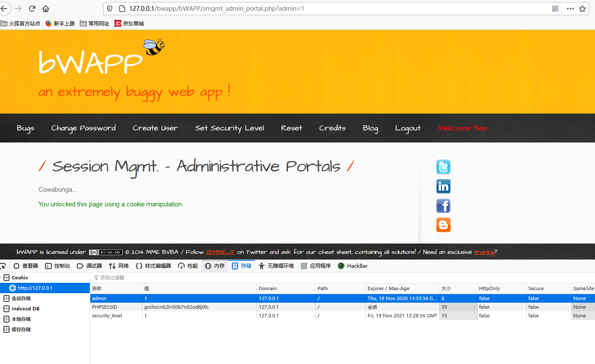Click Fri, 19 Nov 2021 expiry cell
595x364 pixels.
[x=402, y=316]
